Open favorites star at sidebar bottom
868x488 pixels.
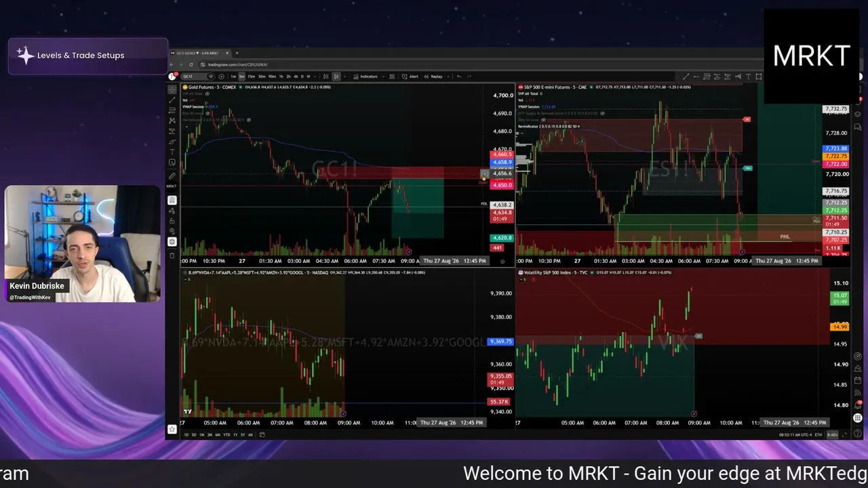172,429
